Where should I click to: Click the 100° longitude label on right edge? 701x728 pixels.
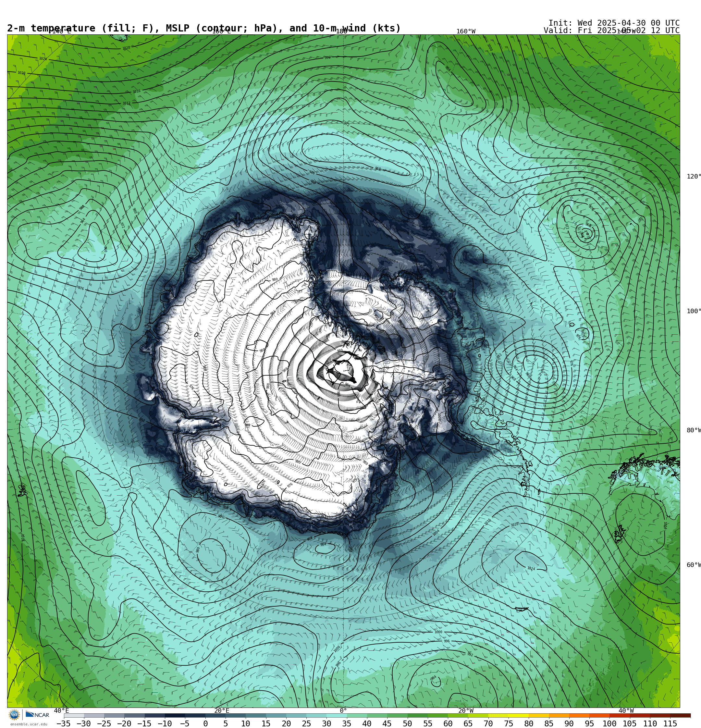click(694, 311)
